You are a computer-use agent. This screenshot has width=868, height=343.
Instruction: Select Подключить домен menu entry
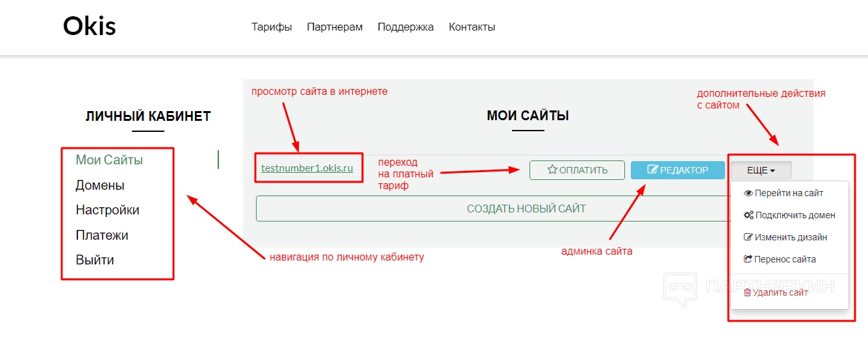pyautogui.click(x=789, y=215)
